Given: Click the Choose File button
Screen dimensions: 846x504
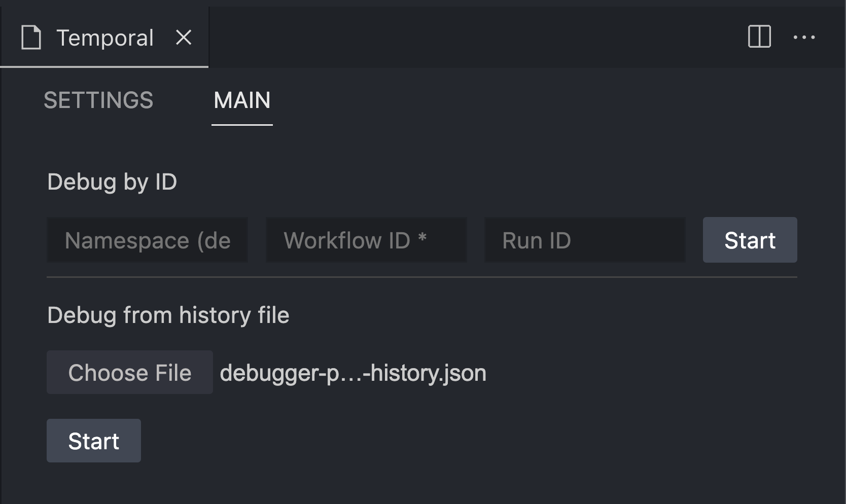Looking at the screenshot, I should [x=130, y=373].
